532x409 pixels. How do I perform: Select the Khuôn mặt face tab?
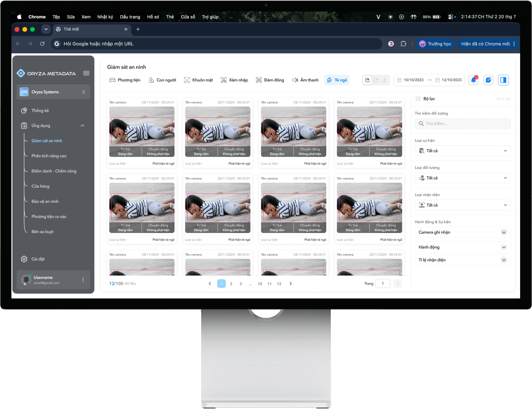click(x=198, y=80)
